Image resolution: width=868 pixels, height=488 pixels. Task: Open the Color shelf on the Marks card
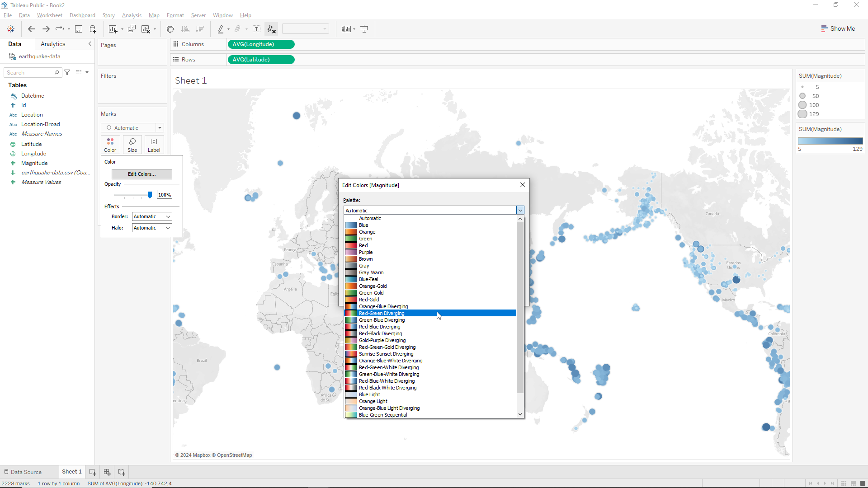pos(110,144)
